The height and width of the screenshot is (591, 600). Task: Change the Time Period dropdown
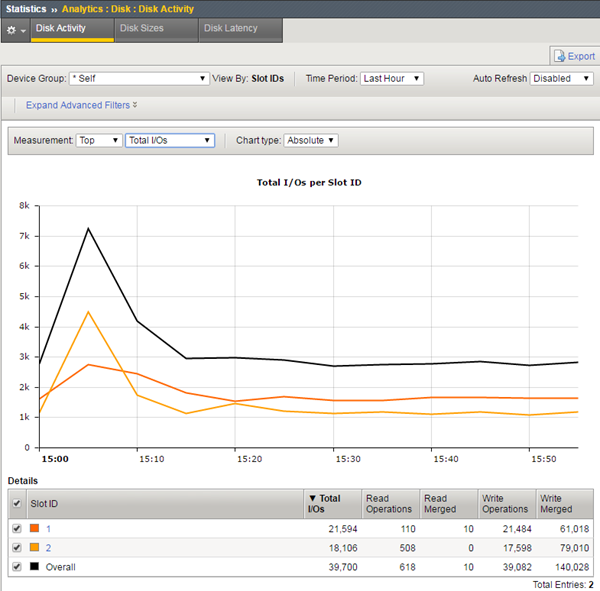pos(391,78)
